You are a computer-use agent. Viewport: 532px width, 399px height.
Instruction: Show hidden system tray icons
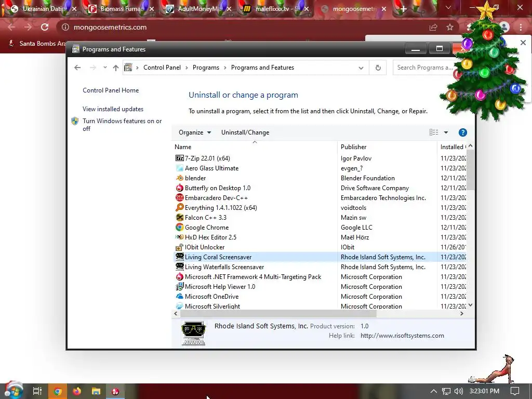pyautogui.click(x=434, y=391)
